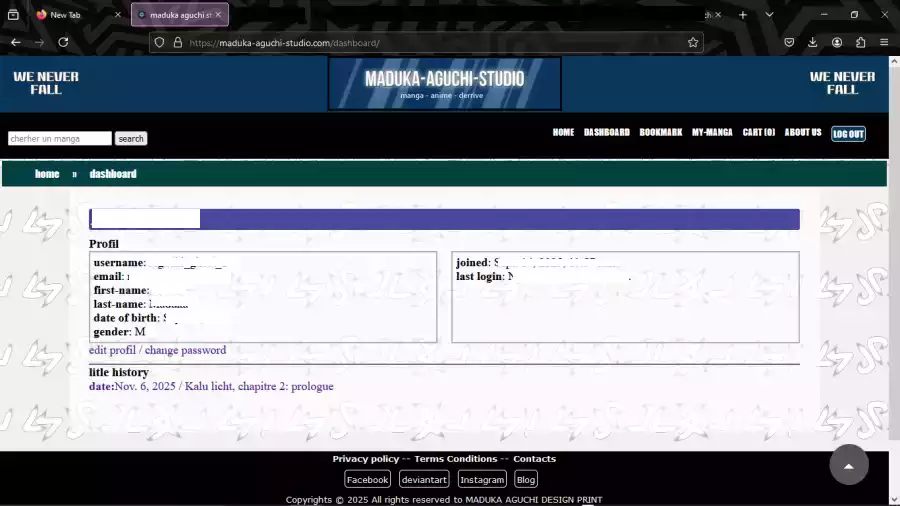Screen dimensions: 900x506
Task: Select the maduka aguchi studio tab
Action: [180, 15]
